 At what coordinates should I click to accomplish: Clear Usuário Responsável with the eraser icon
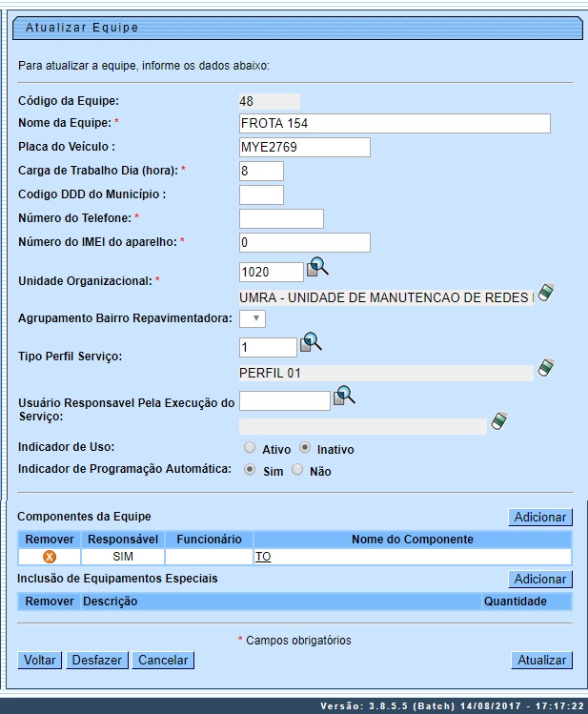click(x=499, y=420)
